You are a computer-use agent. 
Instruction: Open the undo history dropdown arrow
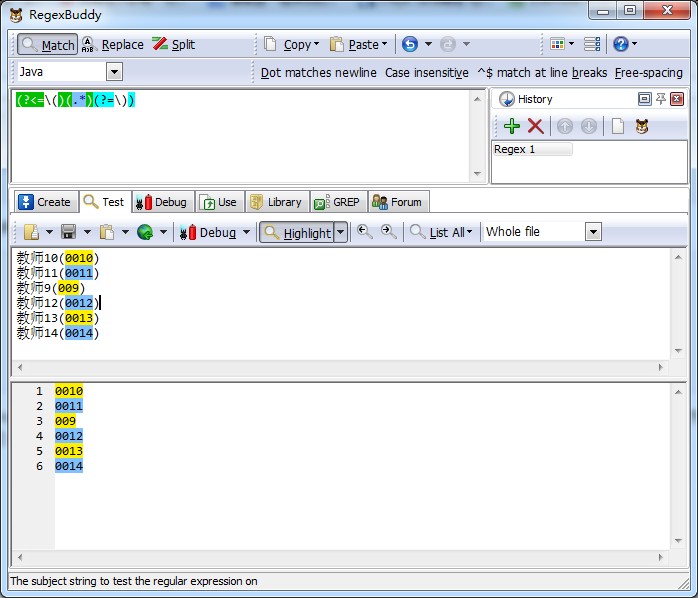point(428,44)
